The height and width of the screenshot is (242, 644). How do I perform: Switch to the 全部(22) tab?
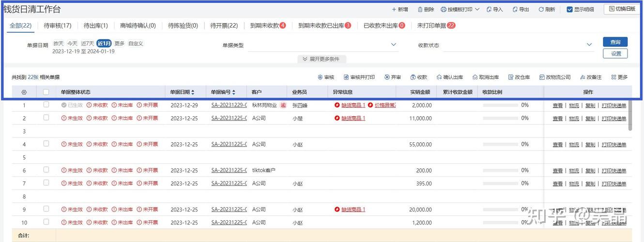(21, 26)
